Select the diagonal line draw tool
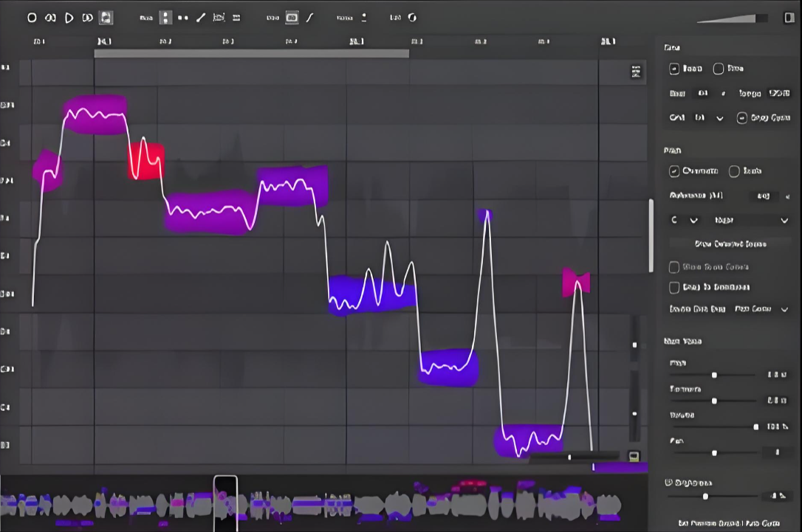Image resolution: width=802 pixels, height=532 pixels. tap(201, 18)
